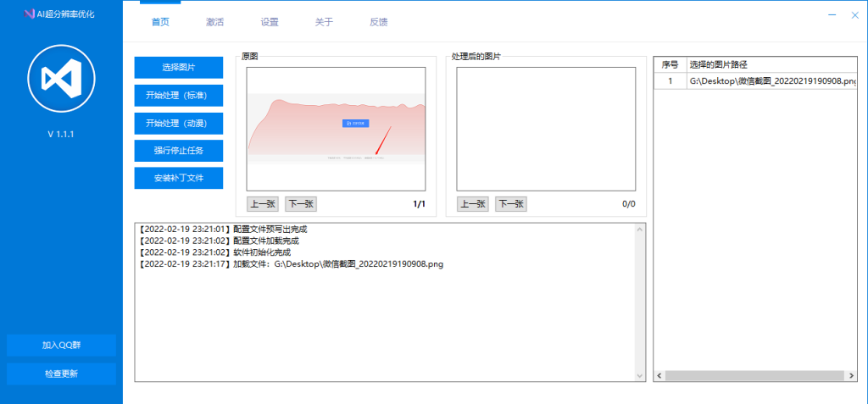Image resolution: width=868 pixels, height=404 pixels.
Task: Start processing with 开始处理（动漫）
Action: pos(179,123)
